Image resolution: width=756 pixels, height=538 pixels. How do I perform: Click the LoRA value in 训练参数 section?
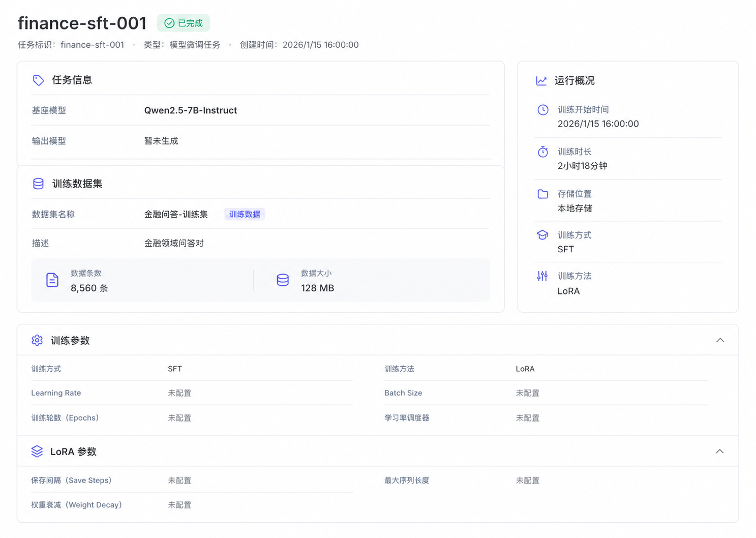tap(525, 369)
